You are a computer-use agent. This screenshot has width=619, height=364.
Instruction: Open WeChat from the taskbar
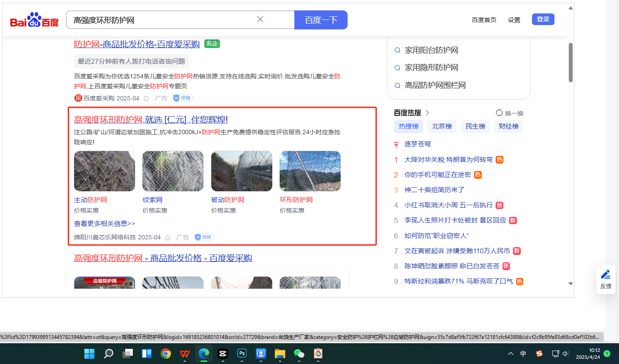pyautogui.click(x=299, y=354)
